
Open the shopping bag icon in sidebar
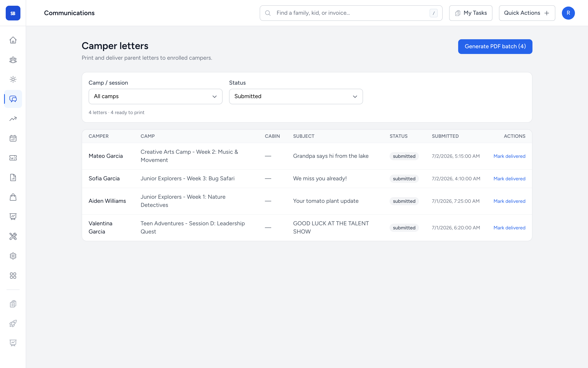(x=13, y=197)
